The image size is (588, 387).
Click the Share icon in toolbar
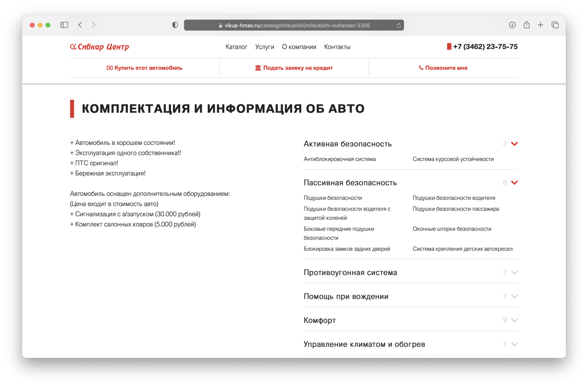point(526,24)
